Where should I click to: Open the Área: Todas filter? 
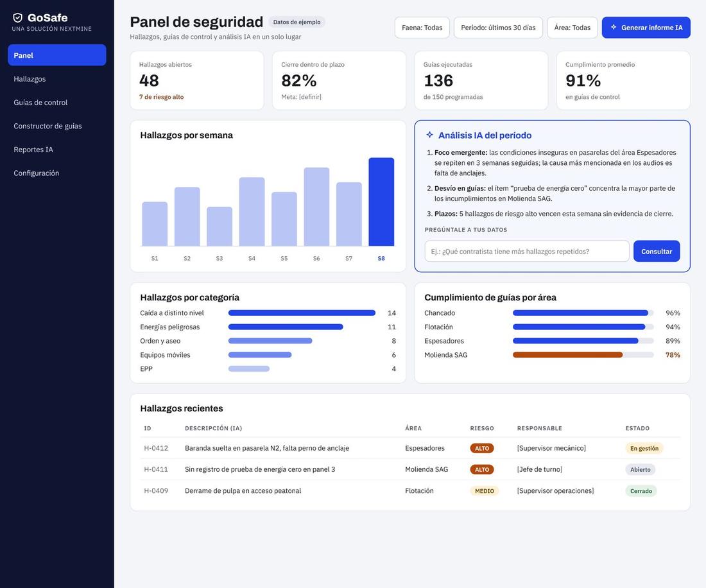[x=573, y=28]
